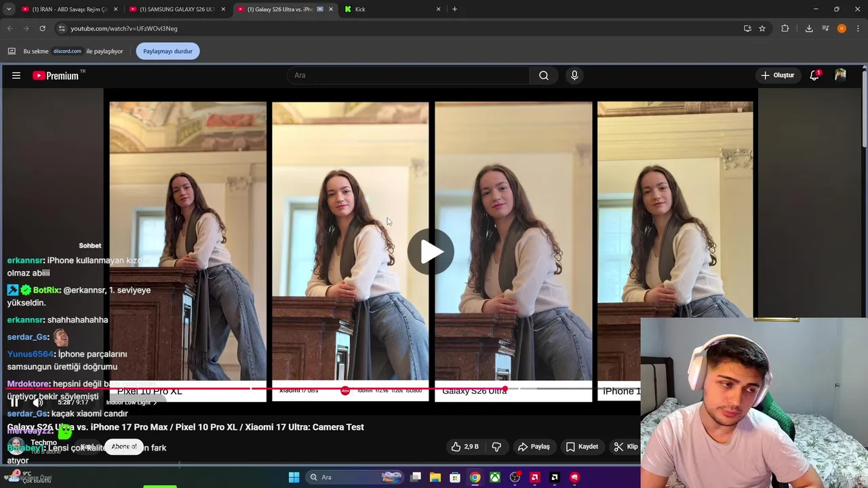
Task: Open the Chrome extensions puzzle icon
Action: pyautogui.click(x=785, y=28)
